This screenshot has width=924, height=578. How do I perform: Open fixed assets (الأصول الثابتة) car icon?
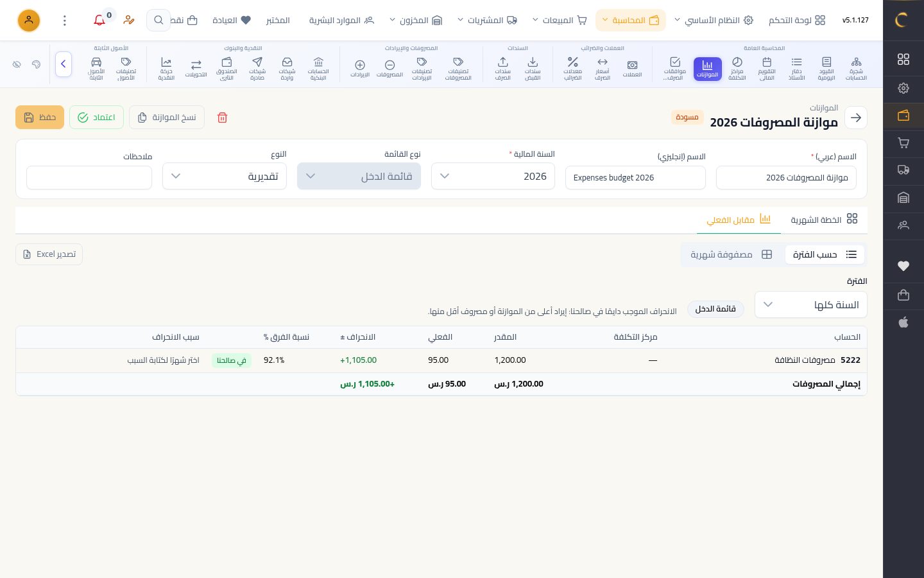click(96, 69)
